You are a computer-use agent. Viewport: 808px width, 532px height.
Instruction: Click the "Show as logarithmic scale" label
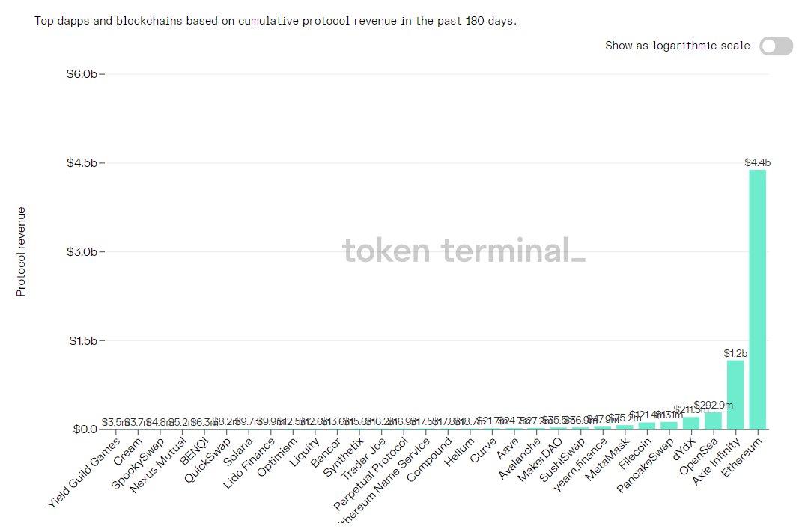click(x=677, y=46)
